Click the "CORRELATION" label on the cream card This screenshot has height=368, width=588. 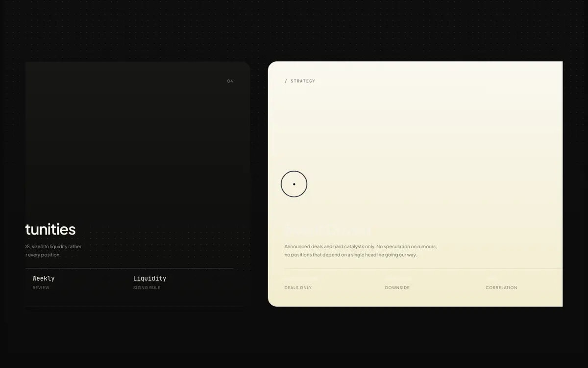501,288
